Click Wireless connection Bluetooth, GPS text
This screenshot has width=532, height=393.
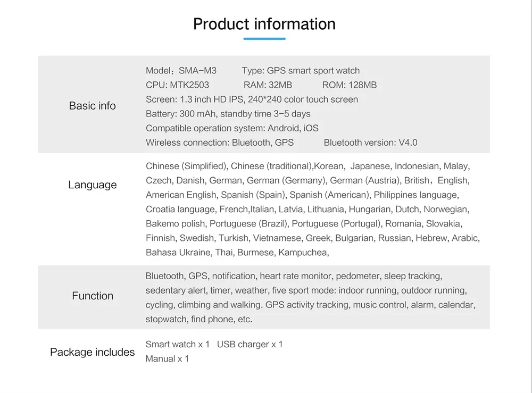point(219,143)
